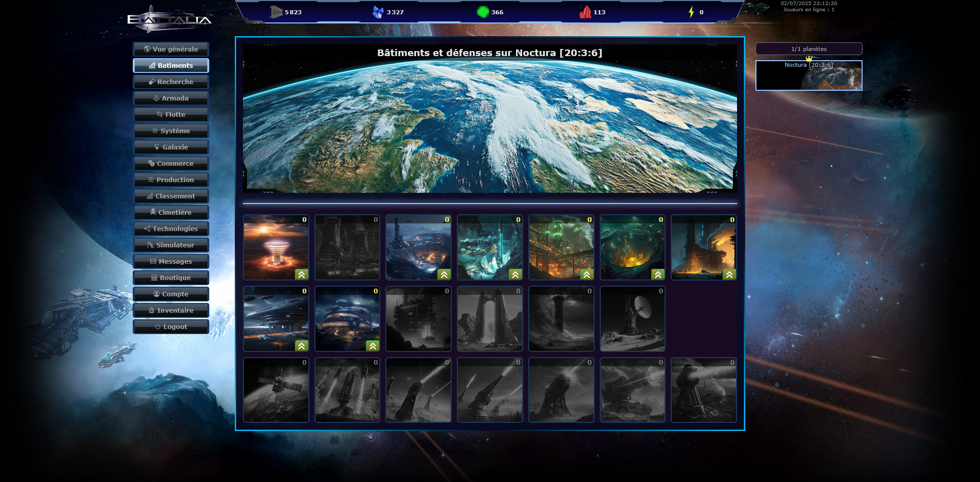Image resolution: width=980 pixels, height=482 pixels.
Task: Open the Production page
Action: pyautogui.click(x=171, y=180)
